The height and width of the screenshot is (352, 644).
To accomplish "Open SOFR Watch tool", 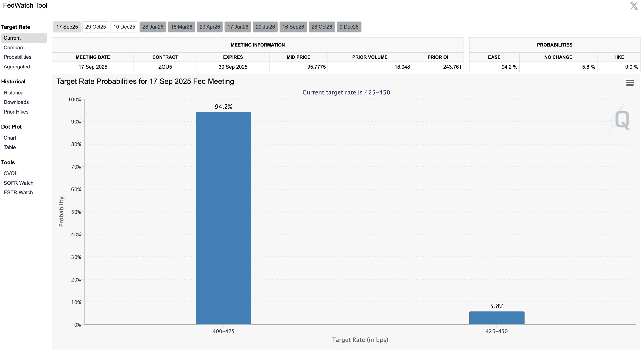I will 18,183.
